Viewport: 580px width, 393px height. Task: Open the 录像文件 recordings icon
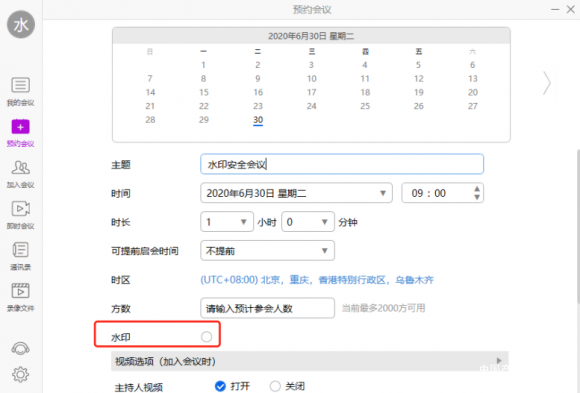click(20, 291)
